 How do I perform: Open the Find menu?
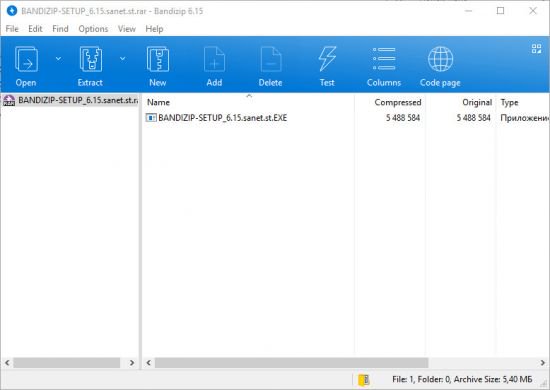[x=60, y=29]
